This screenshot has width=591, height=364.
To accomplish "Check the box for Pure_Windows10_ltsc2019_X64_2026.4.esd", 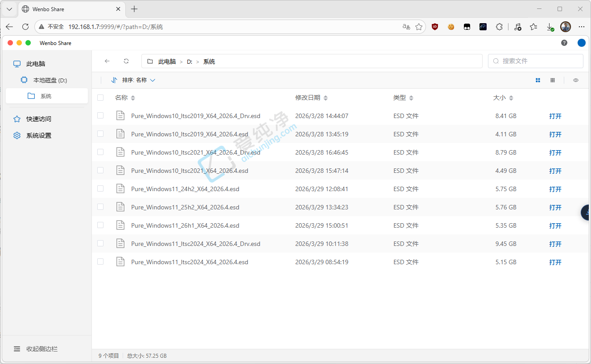I will [x=100, y=134].
